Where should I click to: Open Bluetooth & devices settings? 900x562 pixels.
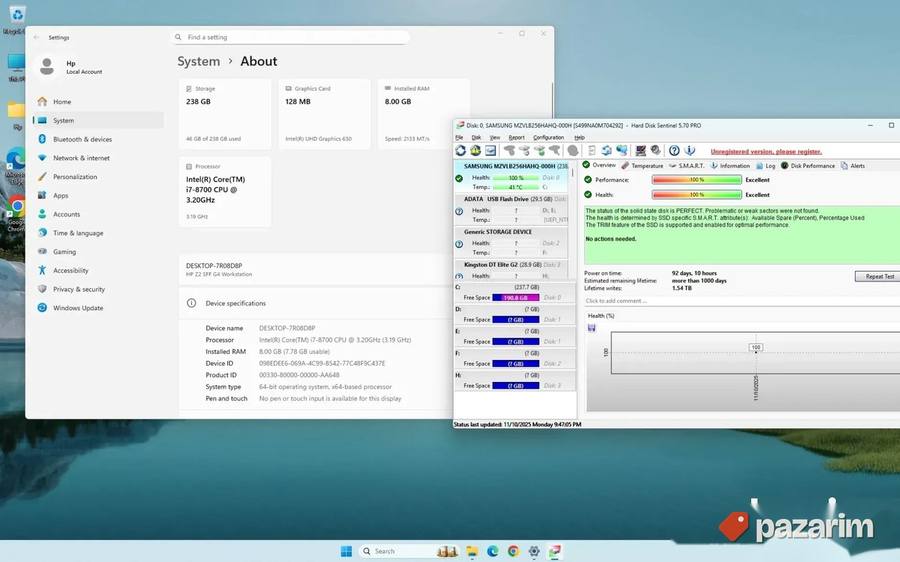[98, 139]
